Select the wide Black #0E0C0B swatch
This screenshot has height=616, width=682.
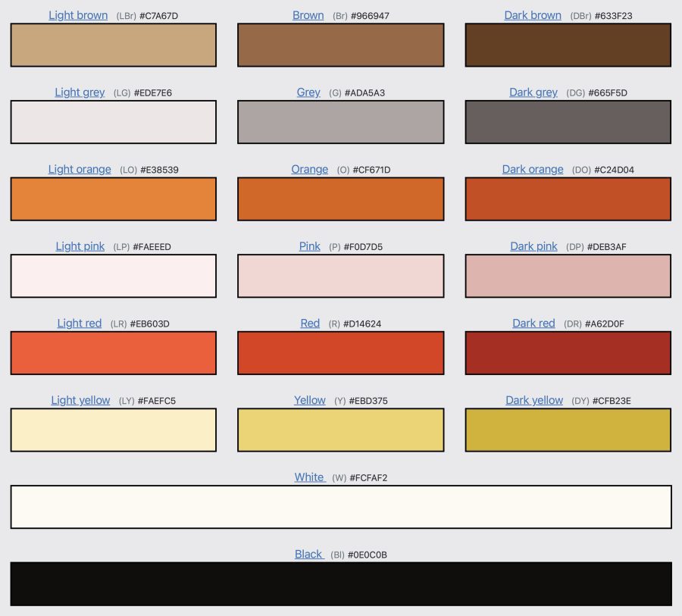coord(341,584)
